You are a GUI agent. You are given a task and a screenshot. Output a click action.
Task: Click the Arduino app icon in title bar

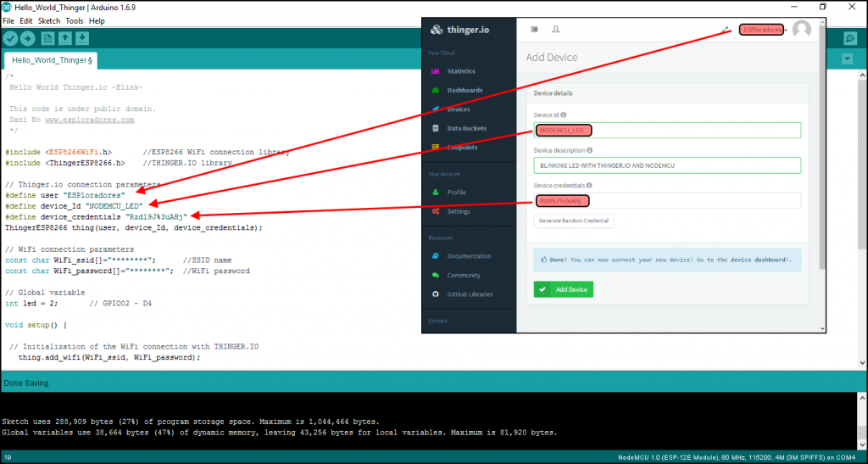pyautogui.click(x=7, y=7)
